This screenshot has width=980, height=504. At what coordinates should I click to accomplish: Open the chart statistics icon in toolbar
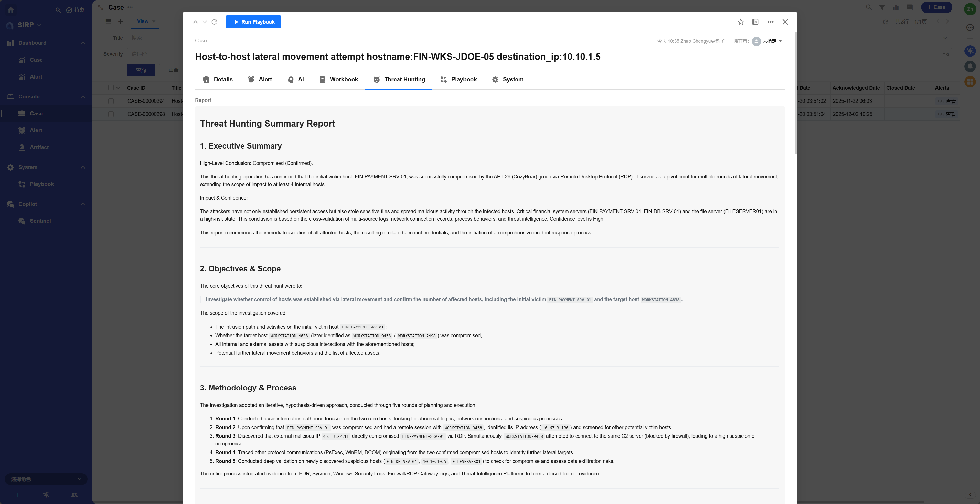(896, 7)
